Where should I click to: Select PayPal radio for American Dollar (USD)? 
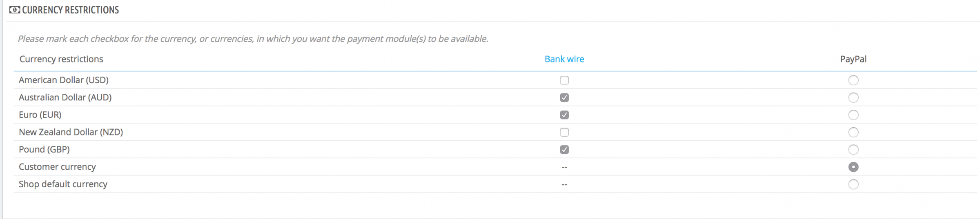pos(853,80)
